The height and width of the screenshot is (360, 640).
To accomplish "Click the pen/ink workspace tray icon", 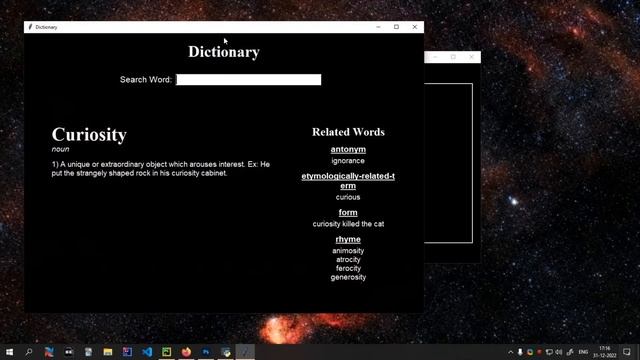I will point(570,352).
